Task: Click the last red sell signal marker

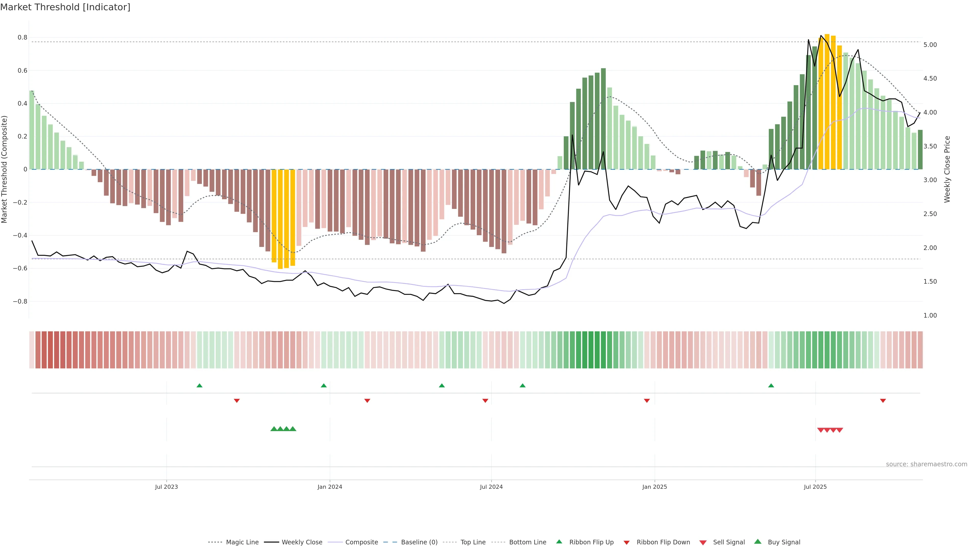Action: tap(840, 430)
